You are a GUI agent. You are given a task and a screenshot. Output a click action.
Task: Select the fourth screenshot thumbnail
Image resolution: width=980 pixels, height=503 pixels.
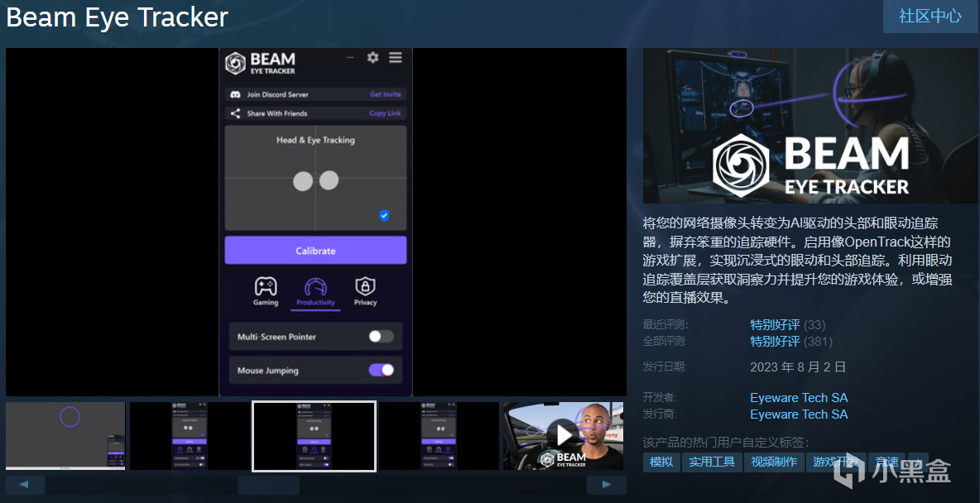tap(439, 435)
